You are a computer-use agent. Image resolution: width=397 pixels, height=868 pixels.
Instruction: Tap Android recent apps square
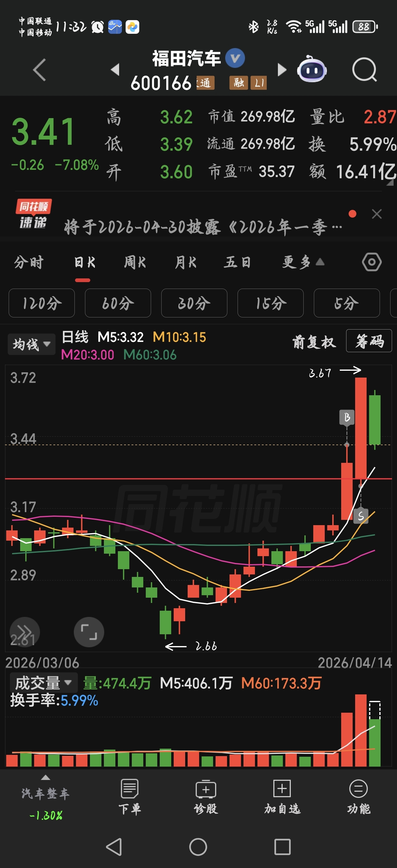[x=283, y=847]
